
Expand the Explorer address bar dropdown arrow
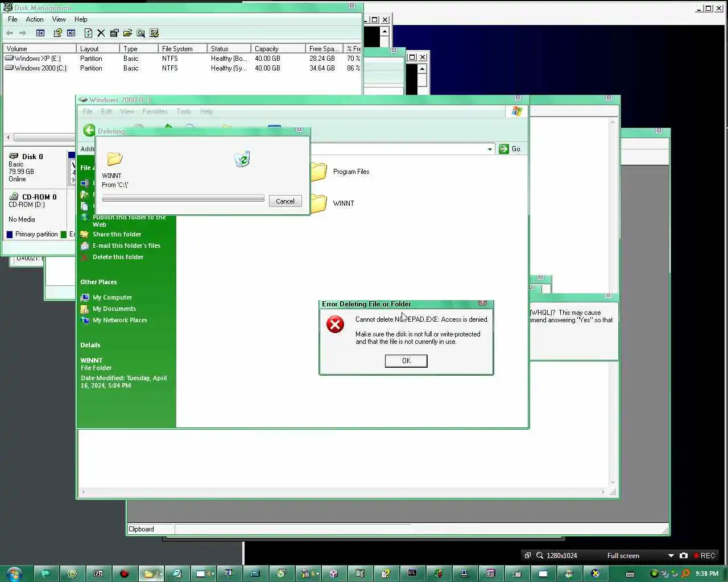pyautogui.click(x=490, y=149)
